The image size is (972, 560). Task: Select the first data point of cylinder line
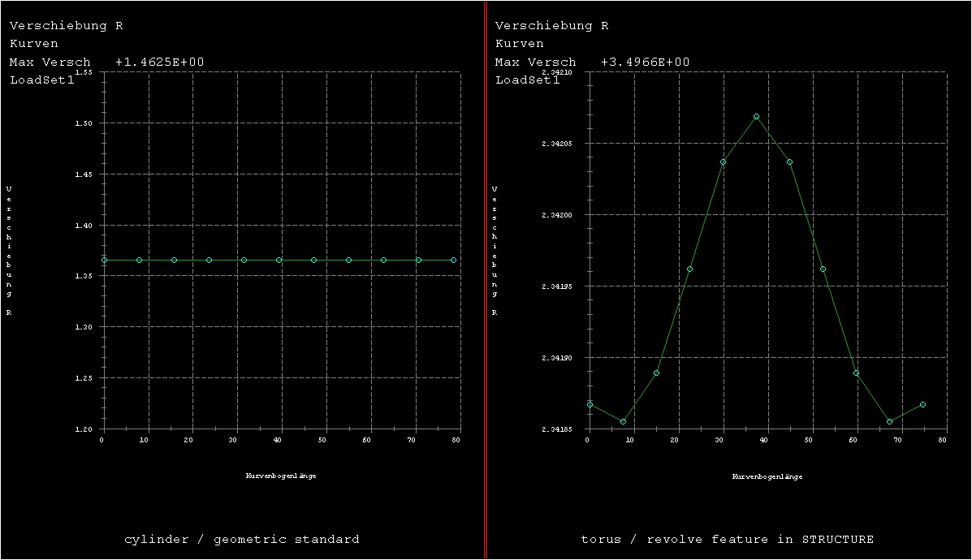pyautogui.click(x=104, y=261)
